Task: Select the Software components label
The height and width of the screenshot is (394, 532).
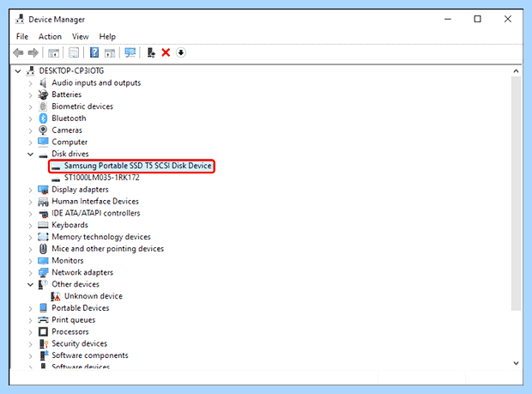Action: [90, 355]
